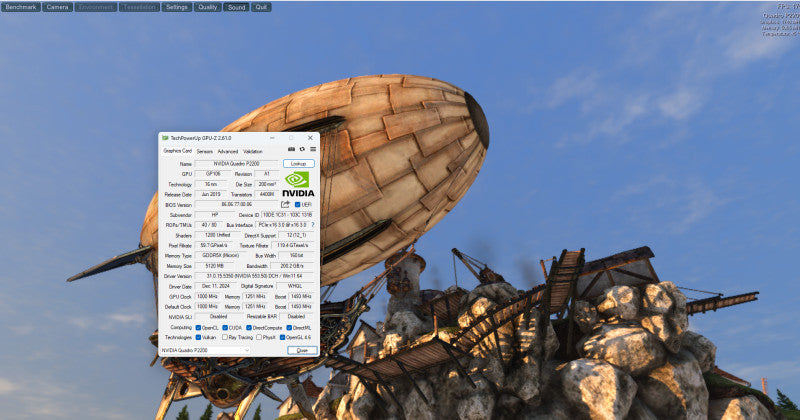
Task: Toggle the DirectML checkbox
Action: click(x=289, y=328)
